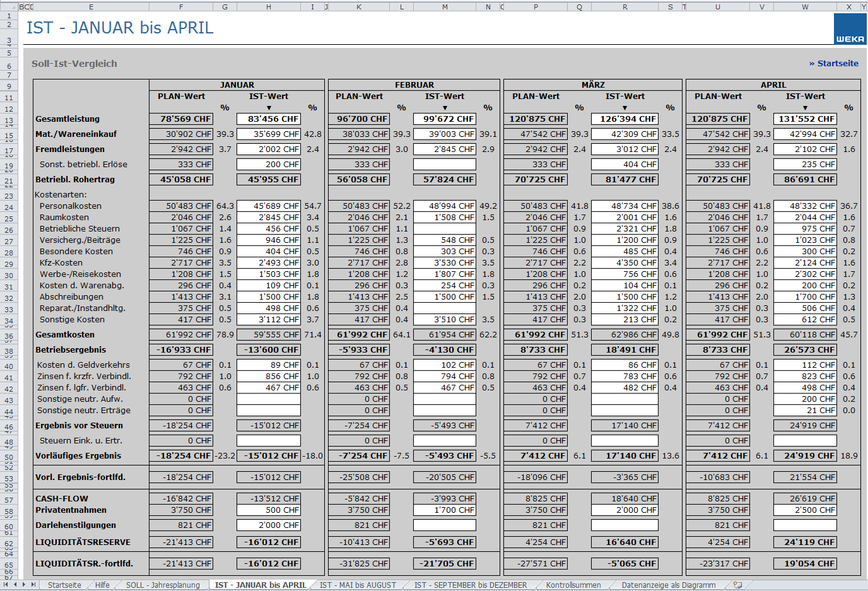The image size is (868, 591).
Task: Switch to the Startseite sheet tab
Action: click(64, 585)
